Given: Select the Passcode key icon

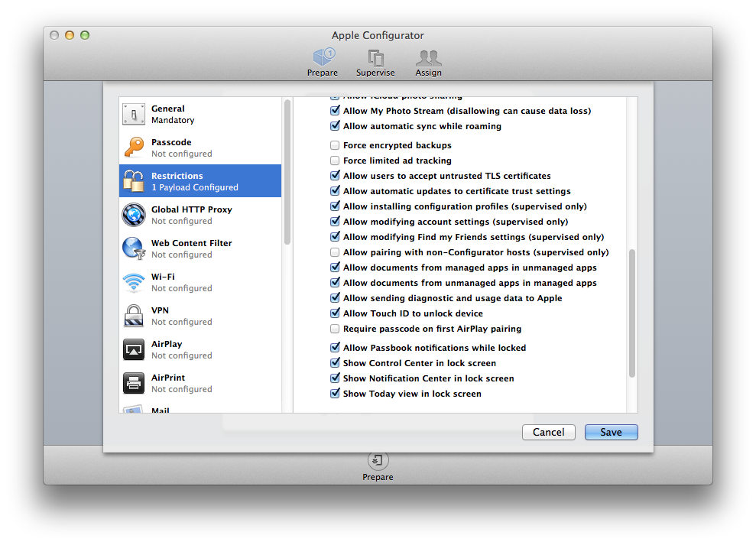Looking at the screenshot, I should click(x=134, y=148).
